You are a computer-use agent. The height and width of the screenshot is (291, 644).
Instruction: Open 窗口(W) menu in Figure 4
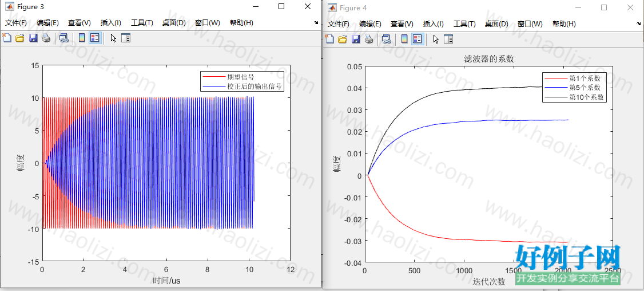coord(530,24)
